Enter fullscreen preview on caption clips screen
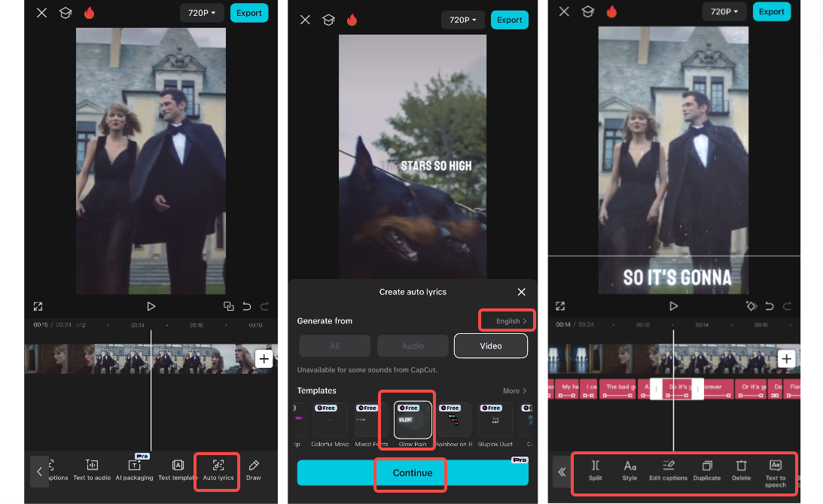Screen dimensions: 823x504 click(560, 306)
